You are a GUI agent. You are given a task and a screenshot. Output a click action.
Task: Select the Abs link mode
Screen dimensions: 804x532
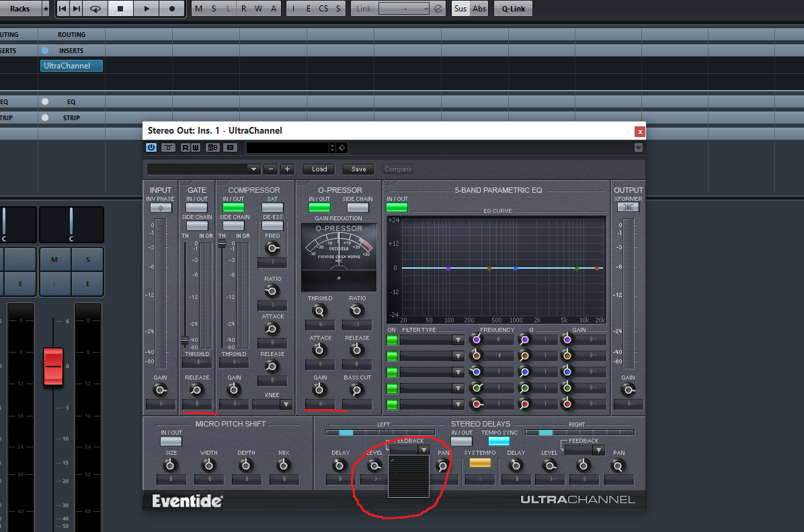coord(479,9)
